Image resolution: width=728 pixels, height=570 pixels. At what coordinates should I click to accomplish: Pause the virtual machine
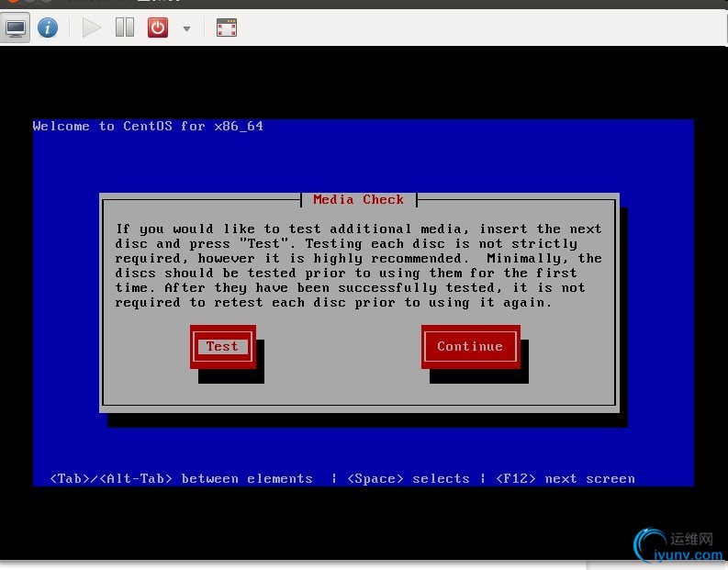point(125,28)
